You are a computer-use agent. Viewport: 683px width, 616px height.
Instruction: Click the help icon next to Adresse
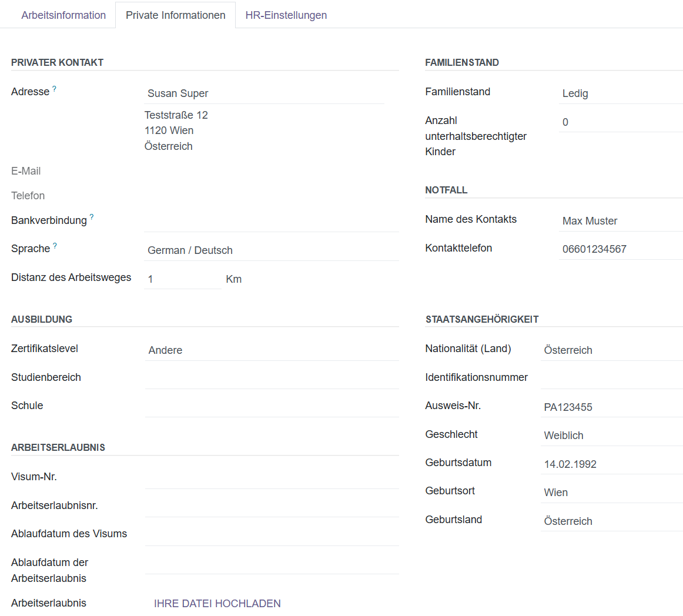[54, 88]
